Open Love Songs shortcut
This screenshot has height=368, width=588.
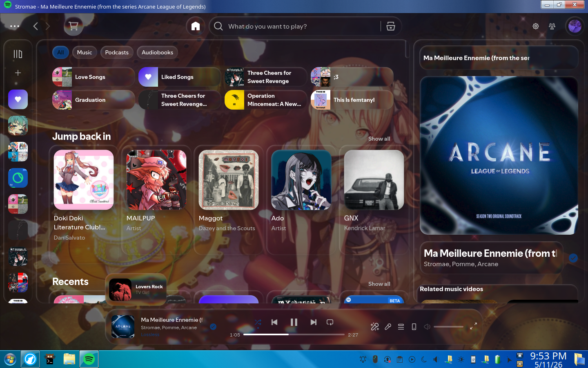click(x=94, y=77)
